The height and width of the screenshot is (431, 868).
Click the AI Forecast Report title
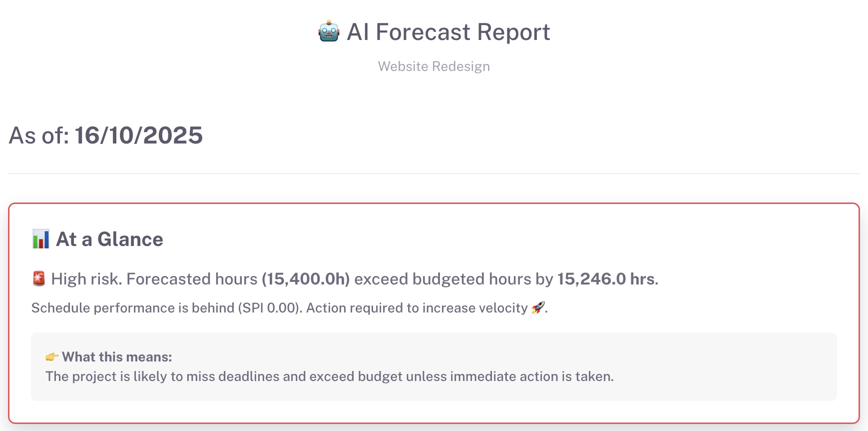tap(448, 32)
